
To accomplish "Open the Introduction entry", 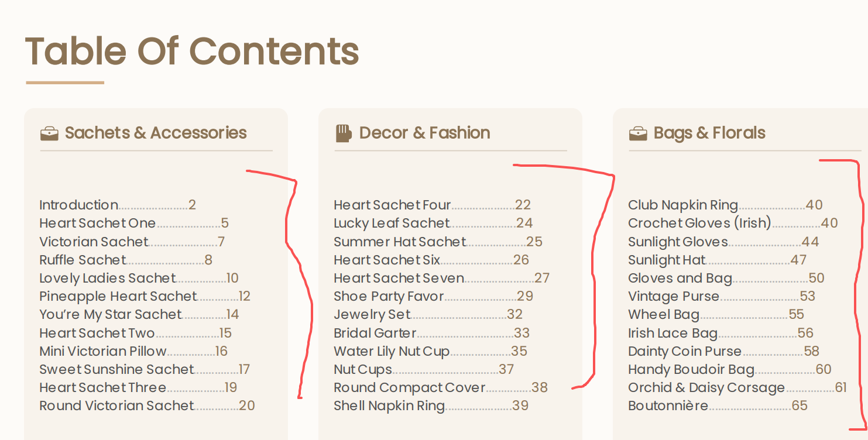I will [x=118, y=205].
